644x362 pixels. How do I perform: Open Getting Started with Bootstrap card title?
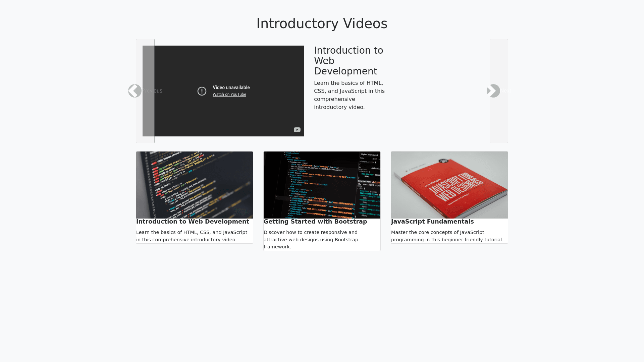(x=315, y=222)
